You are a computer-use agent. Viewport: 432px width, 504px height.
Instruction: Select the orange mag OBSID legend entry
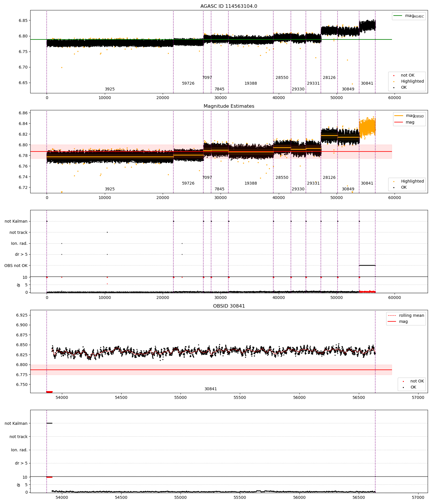tap(409, 116)
